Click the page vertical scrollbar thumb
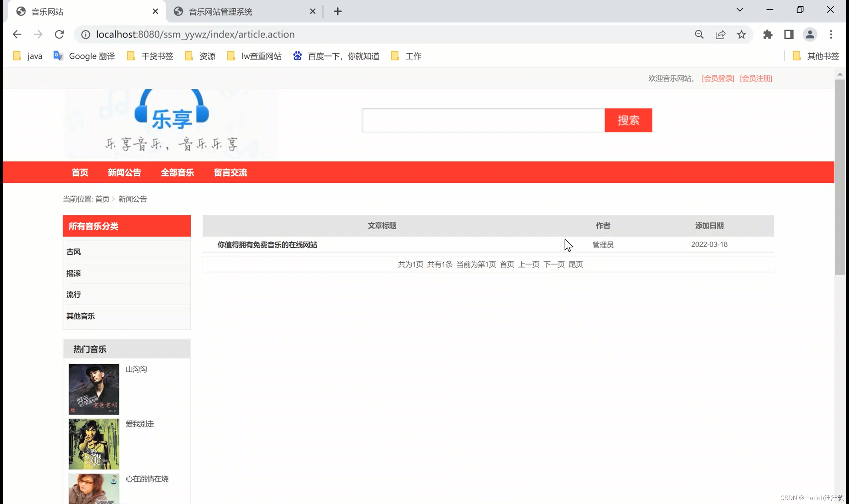 tap(839, 177)
